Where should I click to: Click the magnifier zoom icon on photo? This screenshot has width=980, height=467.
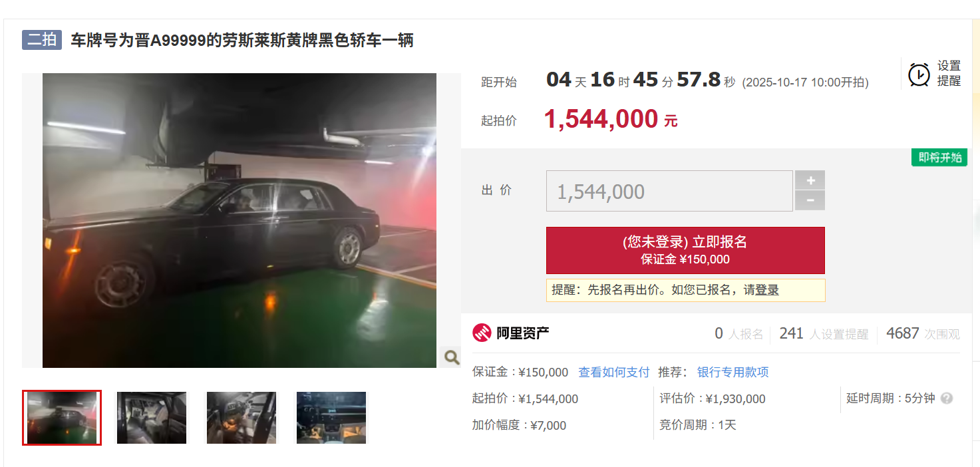(x=451, y=357)
